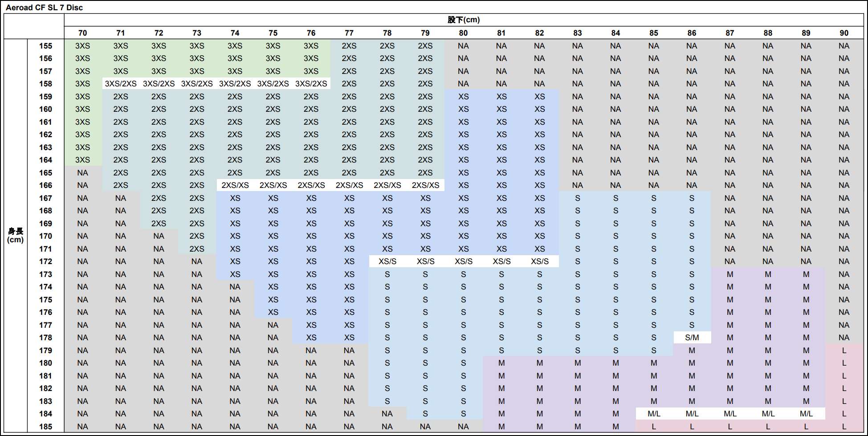The image size is (868, 436).
Task: Click the 3XS cell at height 164, inseam 70
Action: click(83, 160)
